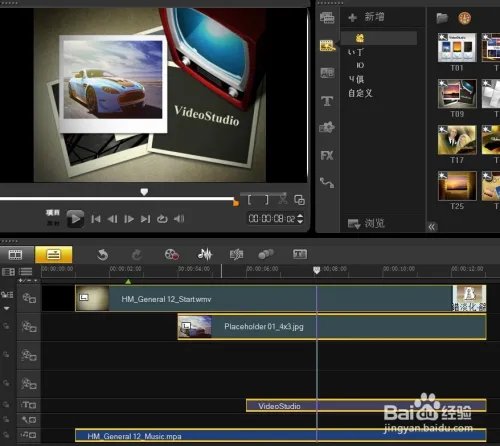This screenshot has height=446, width=500.
Task: Select the 自定义 category in library list
Action: [360, 93]
